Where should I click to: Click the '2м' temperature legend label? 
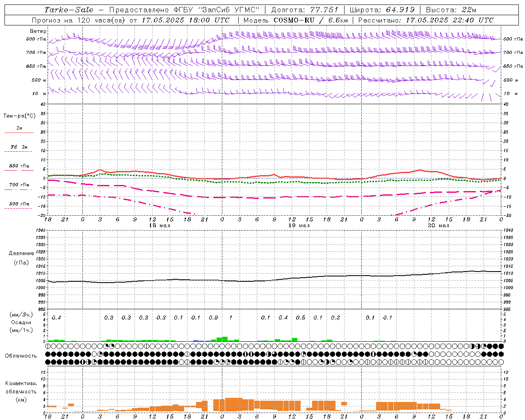(x=19, y=128)
